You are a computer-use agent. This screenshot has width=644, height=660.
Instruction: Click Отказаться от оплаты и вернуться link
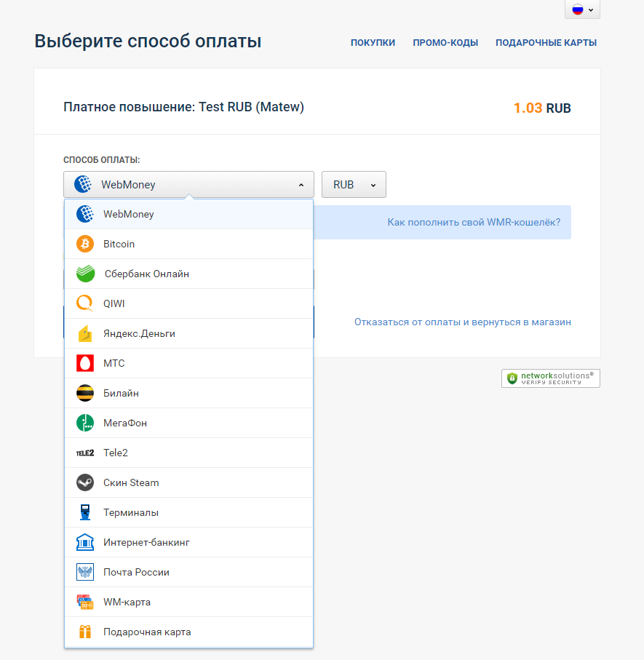tap(463, 322)
